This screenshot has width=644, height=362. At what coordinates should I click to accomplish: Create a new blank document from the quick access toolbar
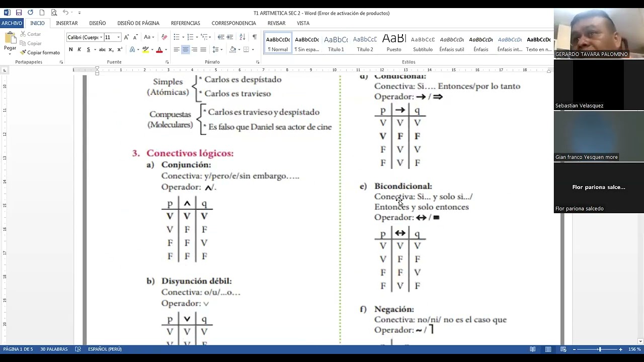[x=42, y=13]
